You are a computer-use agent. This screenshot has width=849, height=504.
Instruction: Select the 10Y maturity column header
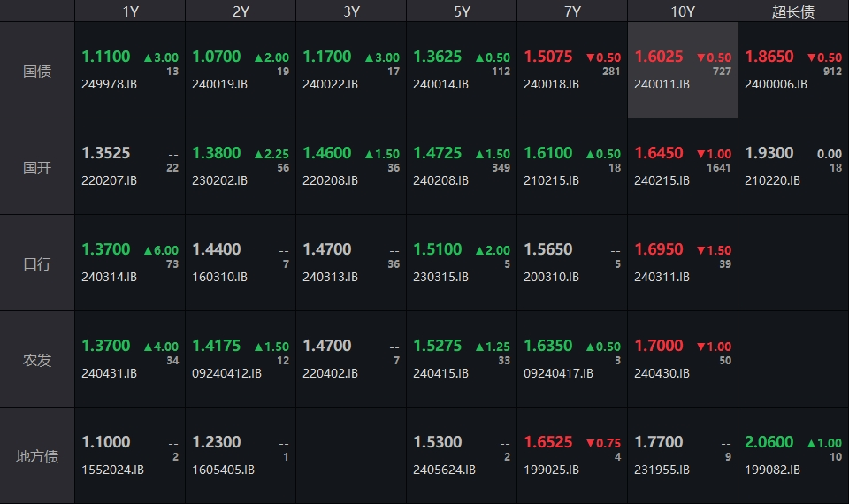[x=683, y=11]
